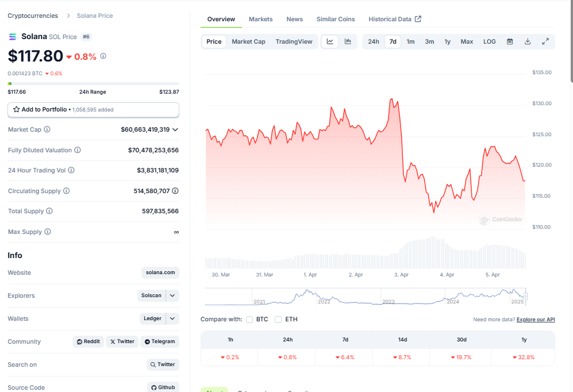Expand the Market Cap details chevron
Image resolution: width=573 pixels, height=392 pixels.
click(x=175, y=130)
